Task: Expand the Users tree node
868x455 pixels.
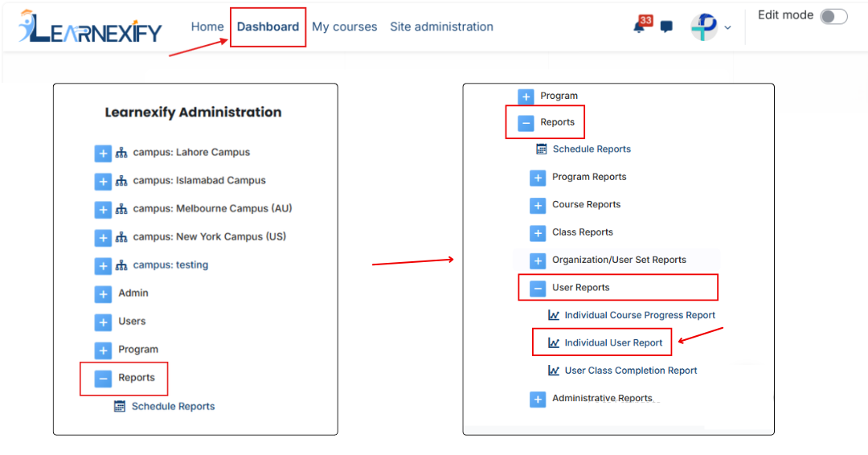Action: 103,322
